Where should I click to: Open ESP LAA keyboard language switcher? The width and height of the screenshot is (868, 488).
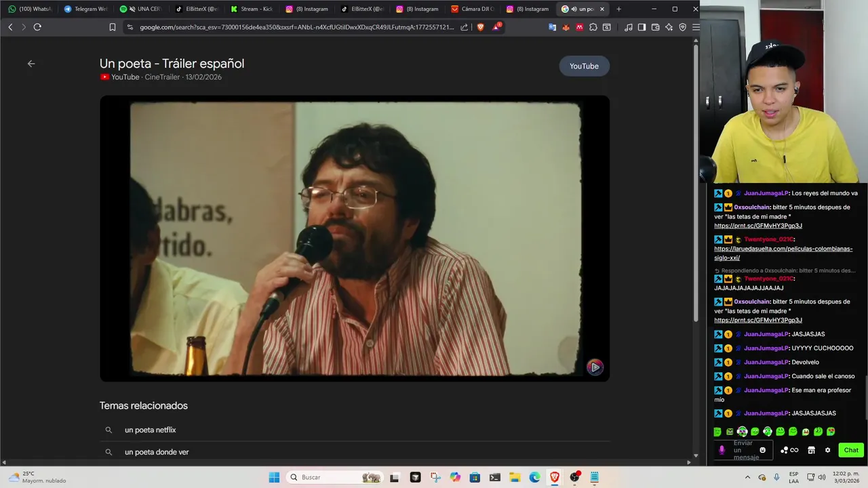pos(793,477)
